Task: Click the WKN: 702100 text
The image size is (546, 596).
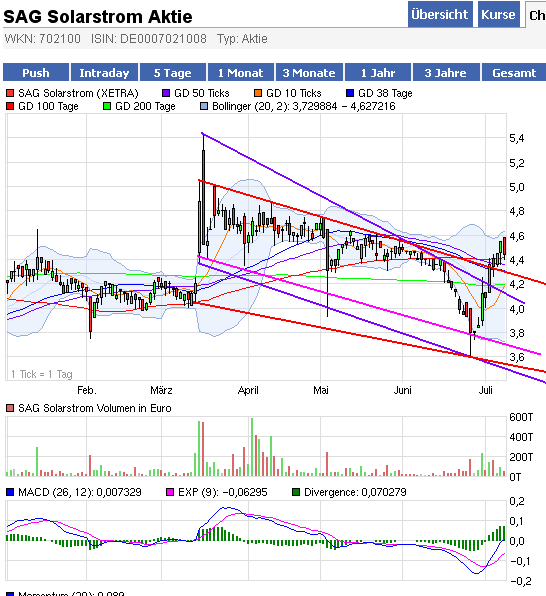Action: pyautogui.click(x=43, y=39)
